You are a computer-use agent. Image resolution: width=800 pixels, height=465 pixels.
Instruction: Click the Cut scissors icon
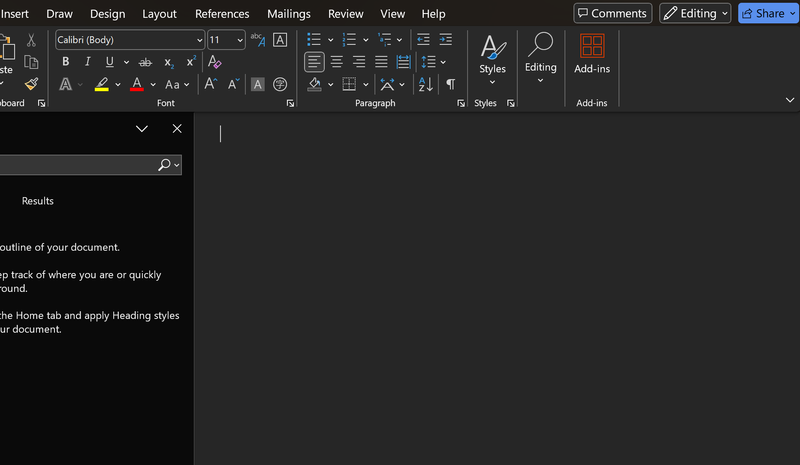tap(31, 40)
